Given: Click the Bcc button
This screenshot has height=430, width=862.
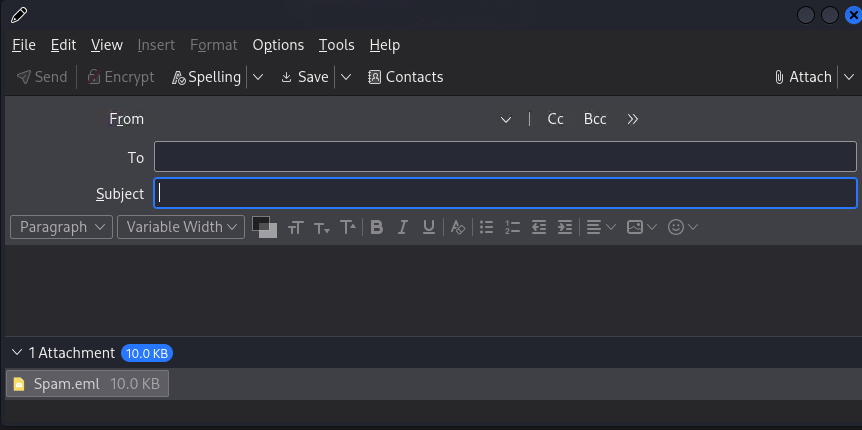Looking at the screenshot, I should point(595,119).
